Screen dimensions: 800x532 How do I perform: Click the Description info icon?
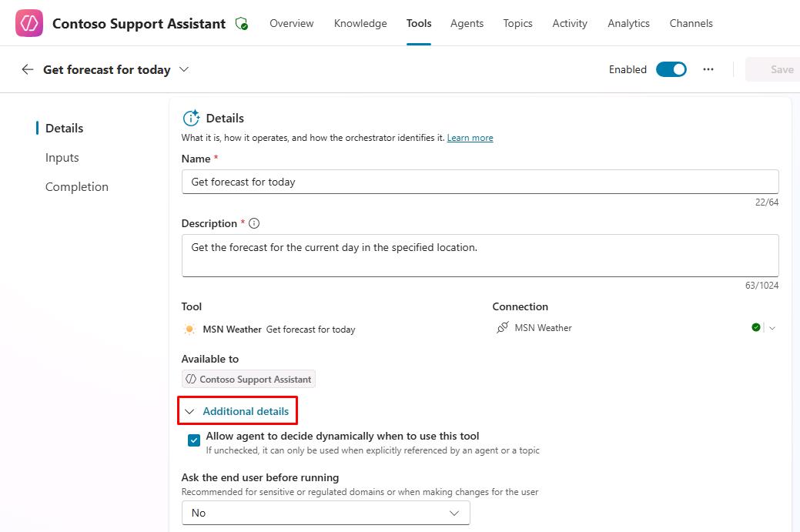tap(254, 223)
